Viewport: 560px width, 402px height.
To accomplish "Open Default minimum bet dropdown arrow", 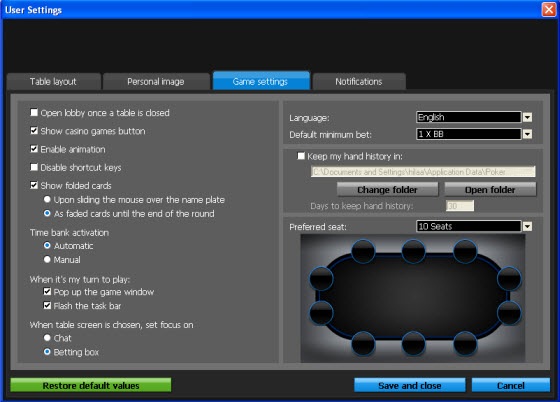I will (527, 134).
